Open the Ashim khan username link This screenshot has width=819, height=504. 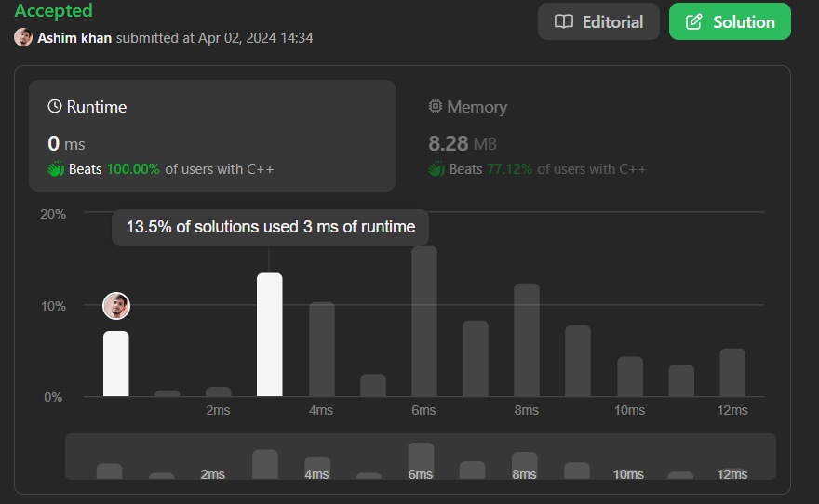click(74, 38)
